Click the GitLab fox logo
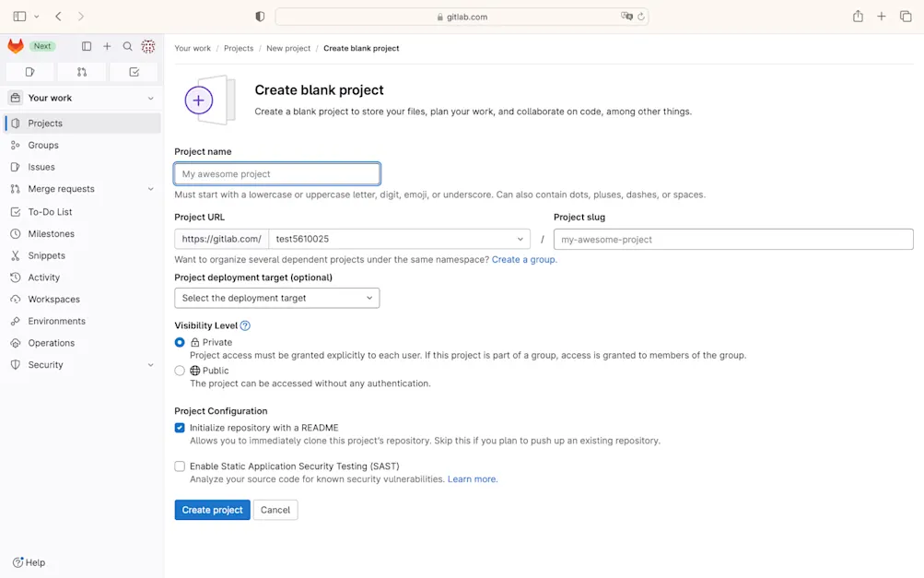This screenshot has width=924, height=578. click(14, 45)
